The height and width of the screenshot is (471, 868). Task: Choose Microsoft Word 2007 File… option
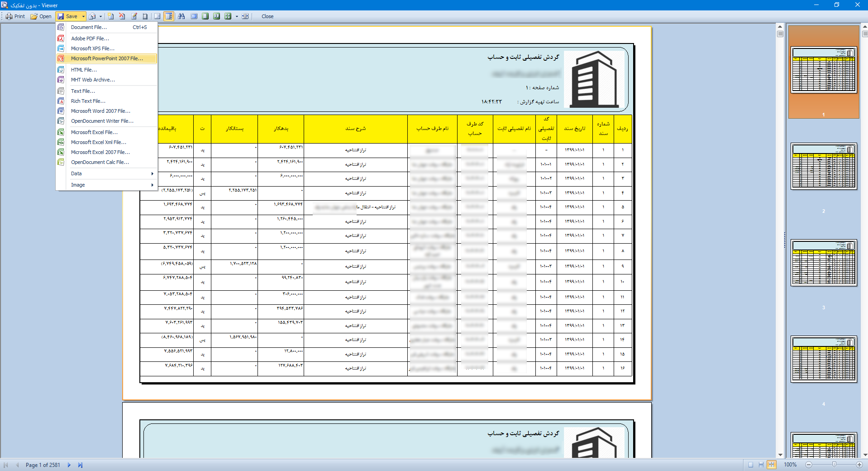pos(106,111)
